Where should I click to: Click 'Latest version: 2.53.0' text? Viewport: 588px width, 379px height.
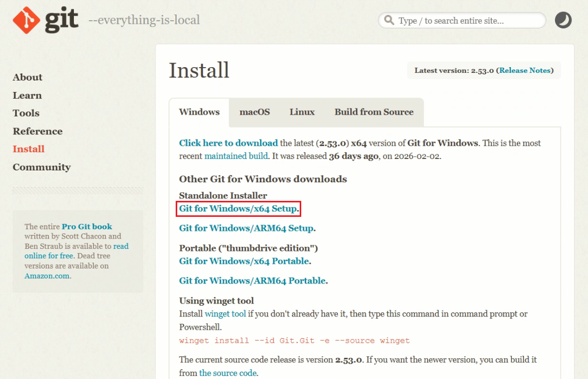[x=454, y=70]
